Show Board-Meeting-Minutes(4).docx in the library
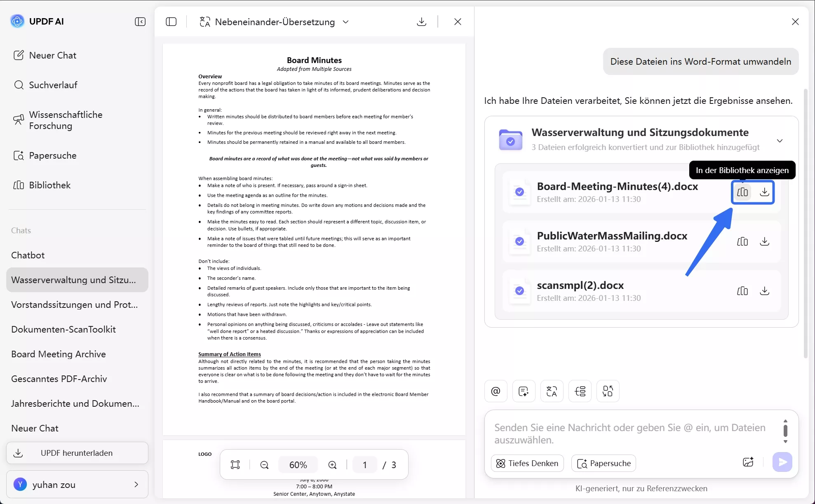The height and width of the screenshot is (504, 815). (x=742, y=192)
